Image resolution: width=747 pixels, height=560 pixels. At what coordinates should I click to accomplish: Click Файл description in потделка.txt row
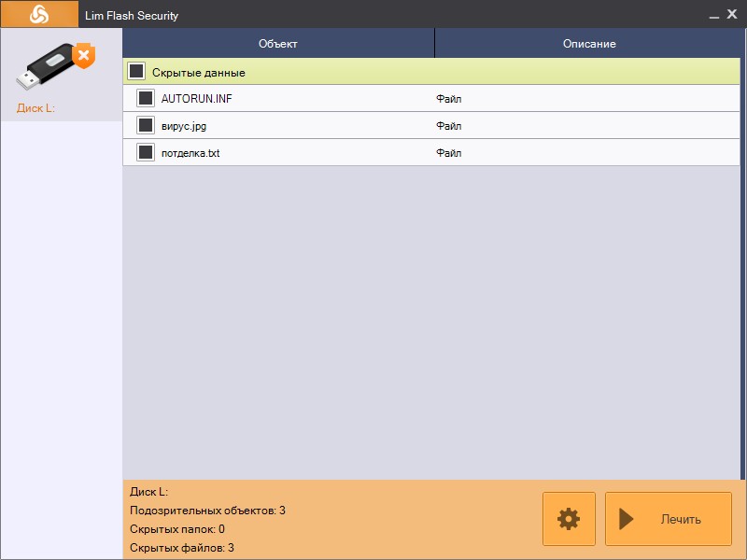point(449,153)
